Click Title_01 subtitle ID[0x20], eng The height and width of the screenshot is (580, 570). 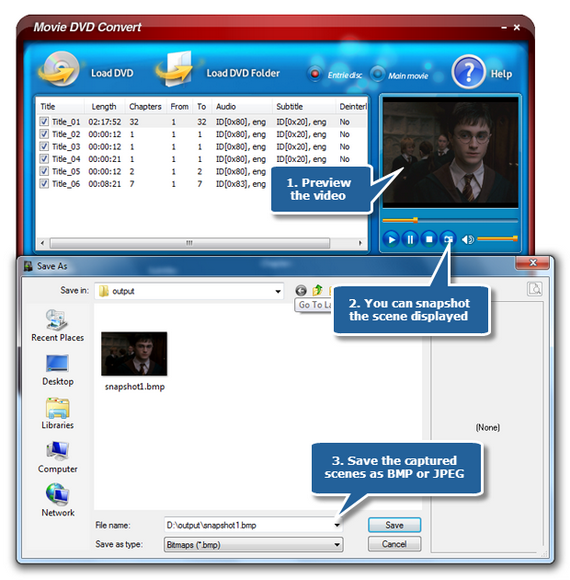[301, 122]
